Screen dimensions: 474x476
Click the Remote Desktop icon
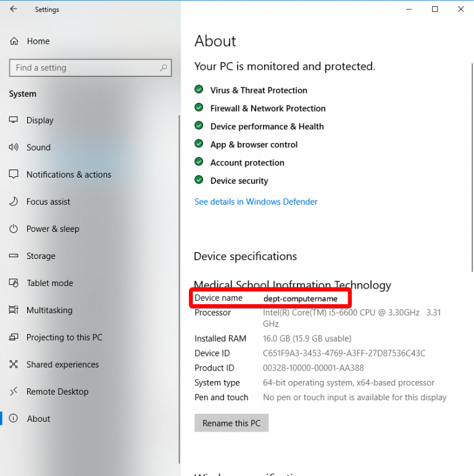(14, 392)
